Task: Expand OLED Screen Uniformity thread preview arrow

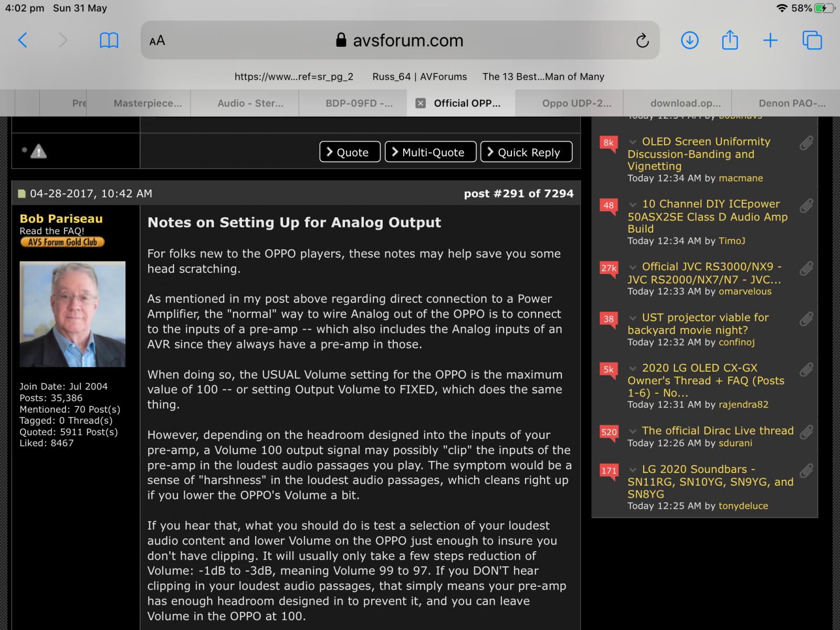Action: [633, 142]
